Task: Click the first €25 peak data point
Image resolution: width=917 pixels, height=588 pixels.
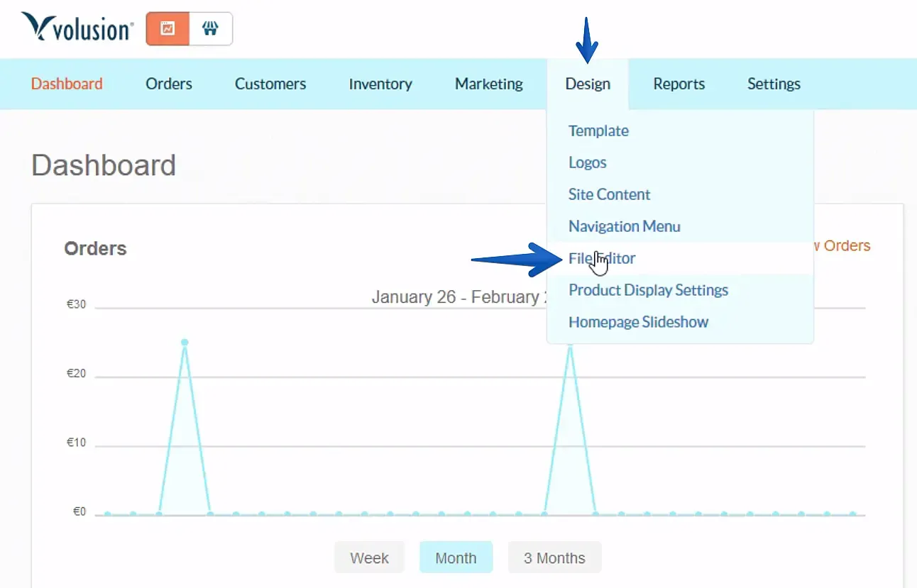Action: point(185,343)
